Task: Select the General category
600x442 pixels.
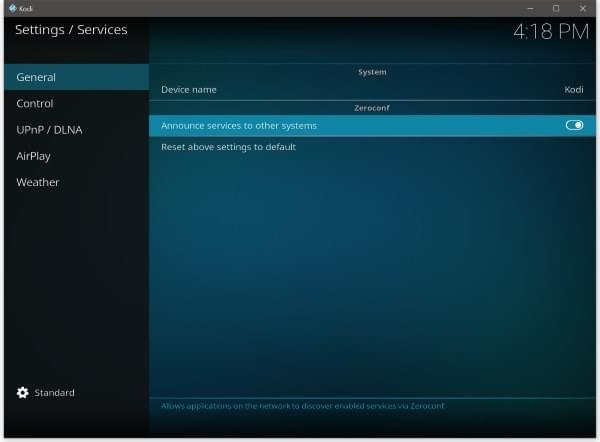Action: [x=36, y=77]
